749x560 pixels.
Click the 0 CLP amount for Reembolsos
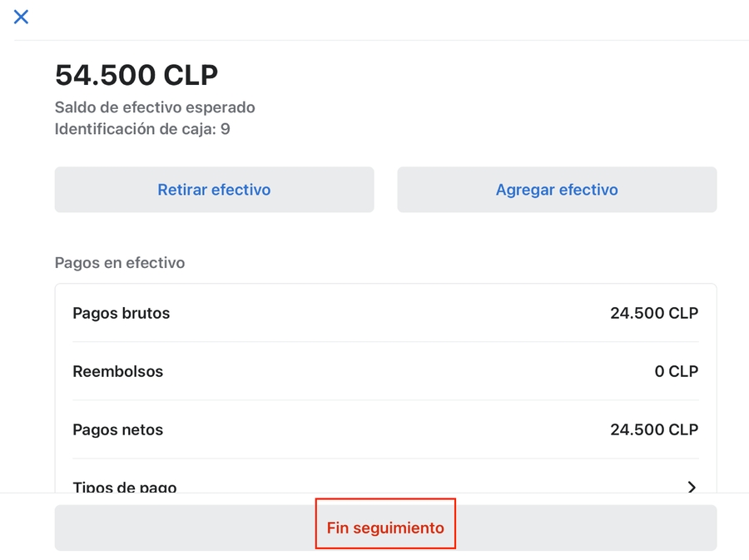pos(676,372)
